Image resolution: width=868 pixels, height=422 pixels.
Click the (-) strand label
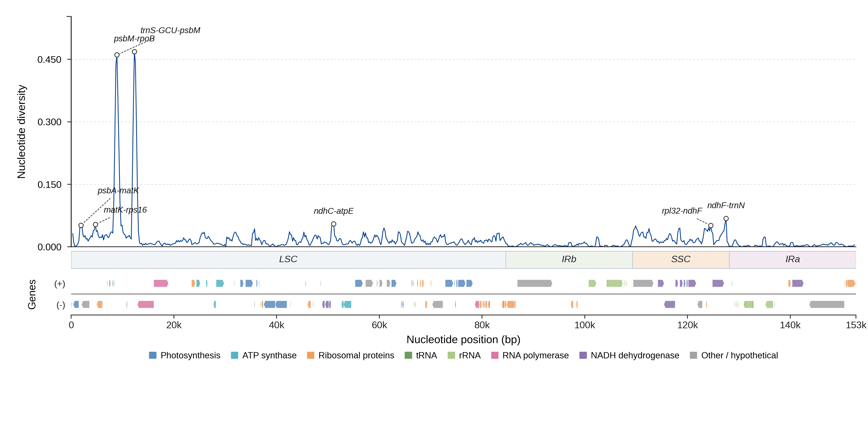point(61,305)
